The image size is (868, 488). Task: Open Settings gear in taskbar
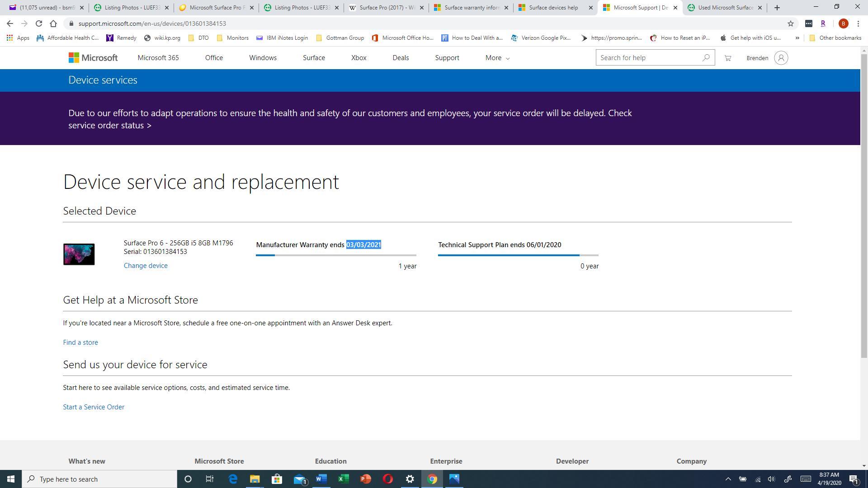410,479
